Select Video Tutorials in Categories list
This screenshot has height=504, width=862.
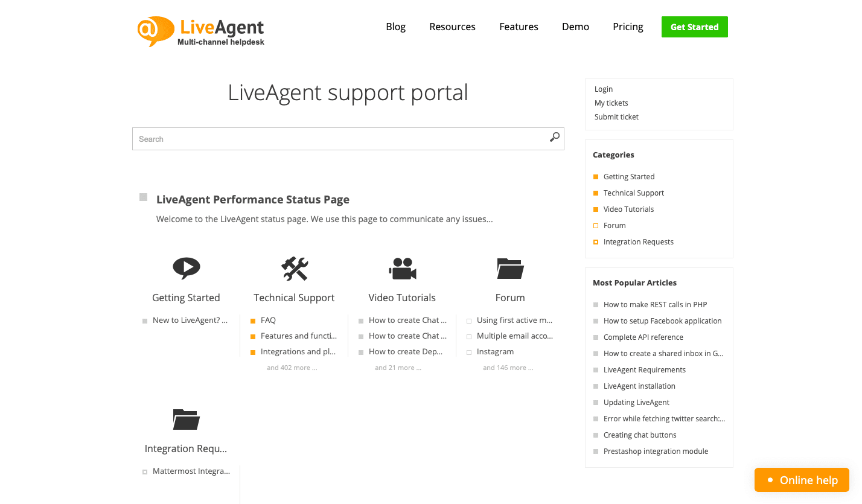point(629,209)
